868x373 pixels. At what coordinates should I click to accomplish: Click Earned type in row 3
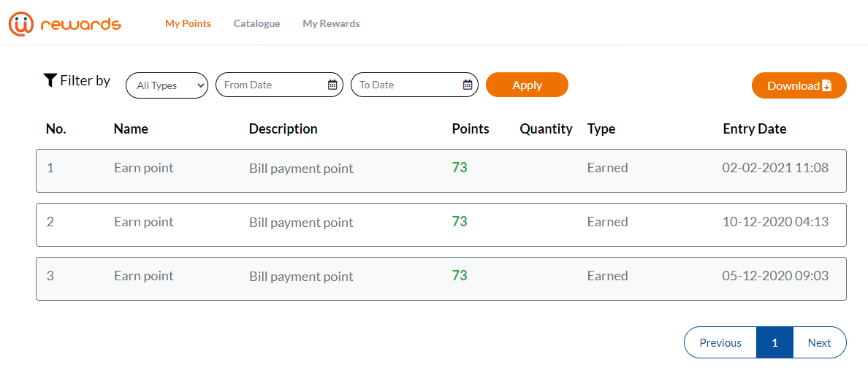click(x=607, y=276)
